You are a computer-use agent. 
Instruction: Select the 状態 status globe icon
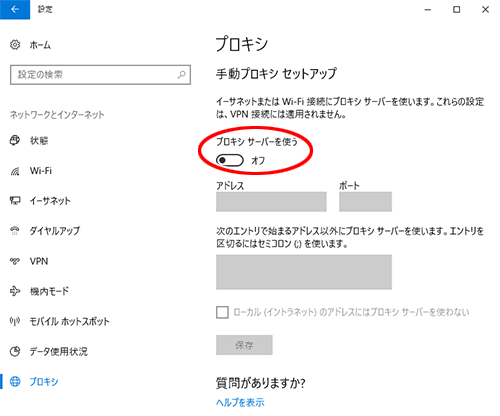click(x=15, y=140)
